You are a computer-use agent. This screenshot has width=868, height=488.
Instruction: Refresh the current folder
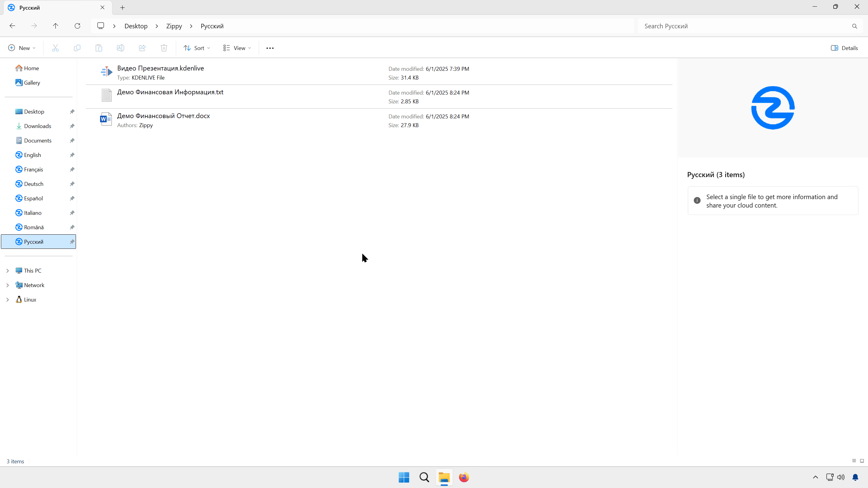pyautogui.click(x=77, y=26)
